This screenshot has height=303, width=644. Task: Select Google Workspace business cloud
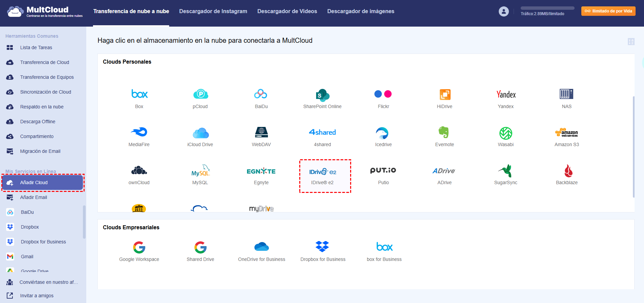click(139, 247)
